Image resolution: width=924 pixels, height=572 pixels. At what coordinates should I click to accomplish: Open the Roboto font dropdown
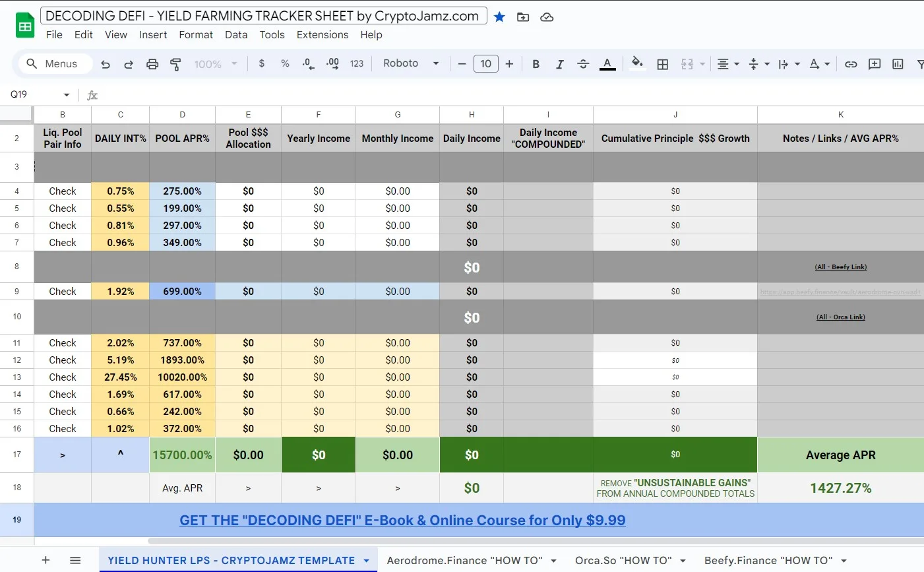411,63
